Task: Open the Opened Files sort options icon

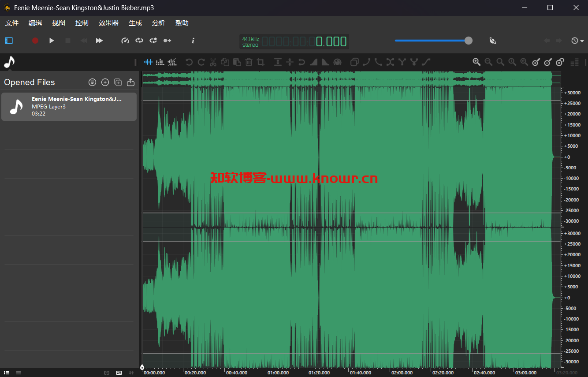Action: point(92,82)
